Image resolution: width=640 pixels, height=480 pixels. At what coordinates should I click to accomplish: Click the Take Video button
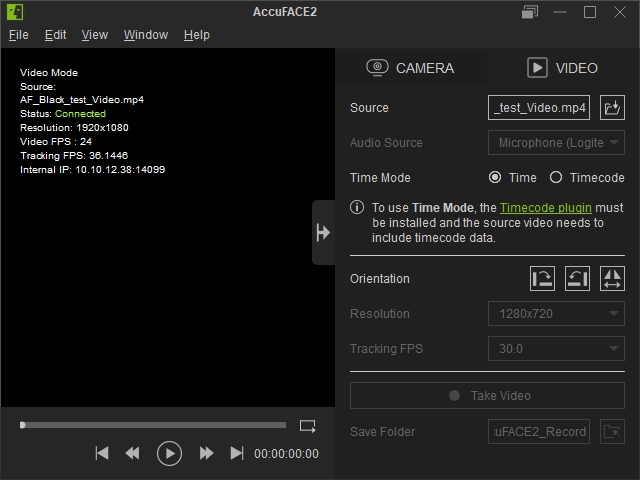coord(487,396)
